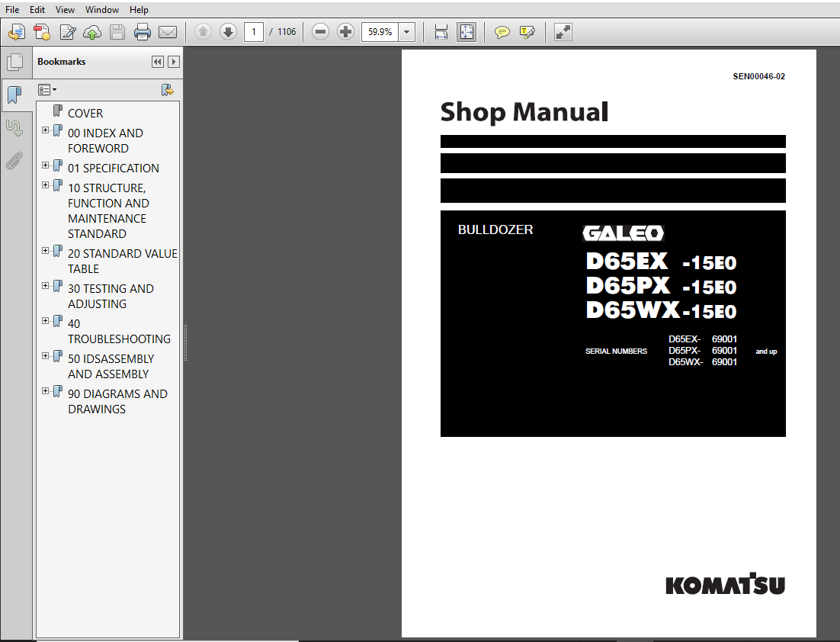Viewport: 840px width, 642px height.
Task: Click the SEN00046-02 document code
Action: 759,77
